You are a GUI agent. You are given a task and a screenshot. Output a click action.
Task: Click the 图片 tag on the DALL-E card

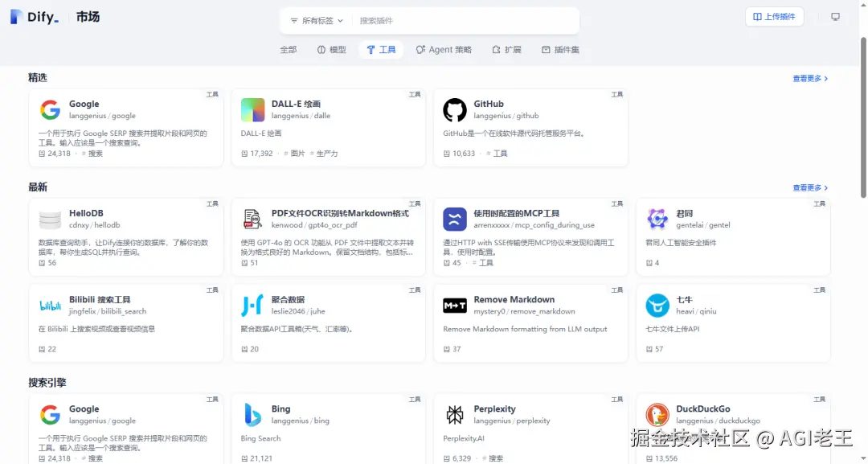[x=294, y=154]
